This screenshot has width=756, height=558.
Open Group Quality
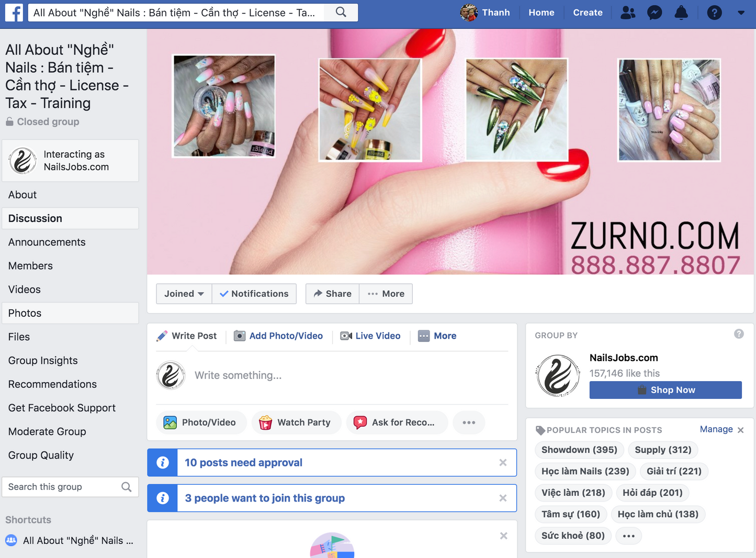[x=70, y=455]
